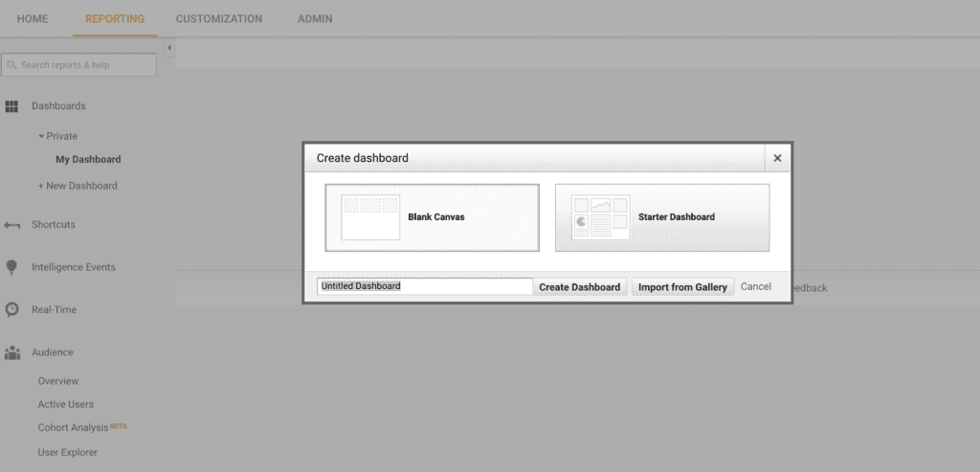Open the Shortcuts section label
Viewport: 980px width, 472px height.
click(x=54, y=224)
